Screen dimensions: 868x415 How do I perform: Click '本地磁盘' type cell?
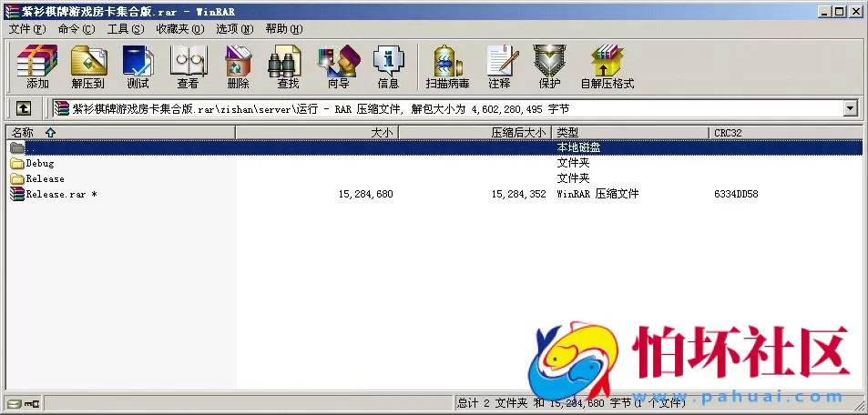tap(578, 147)
